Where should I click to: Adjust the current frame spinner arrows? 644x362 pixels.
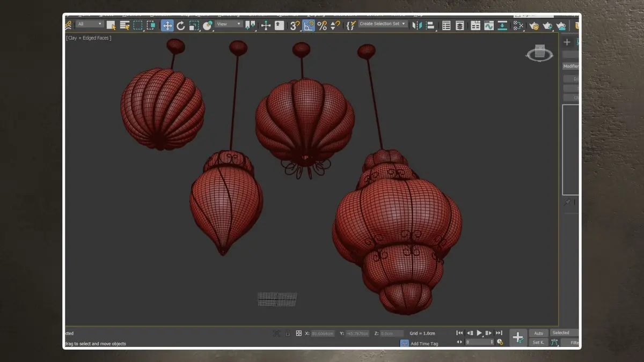point(492,342)
